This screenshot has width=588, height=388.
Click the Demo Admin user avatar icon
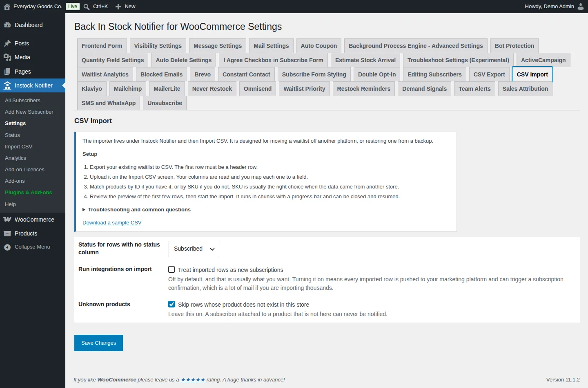coord(581,7)
